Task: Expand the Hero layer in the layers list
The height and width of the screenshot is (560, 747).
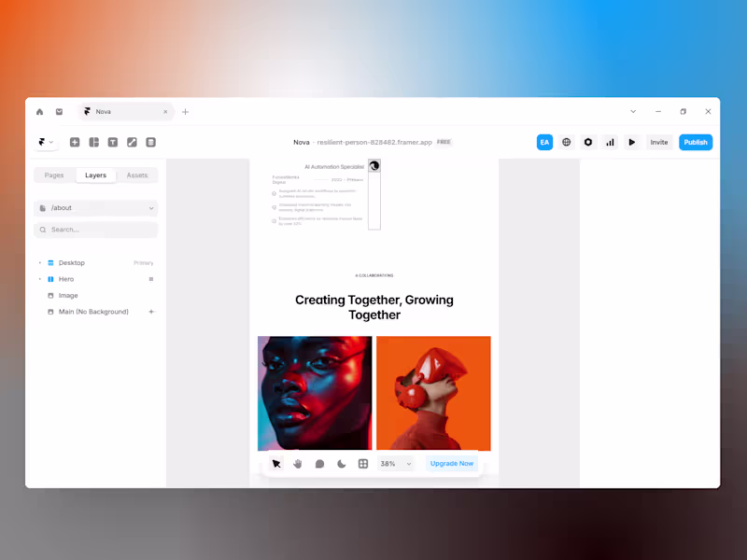Action: click(39, 279)
